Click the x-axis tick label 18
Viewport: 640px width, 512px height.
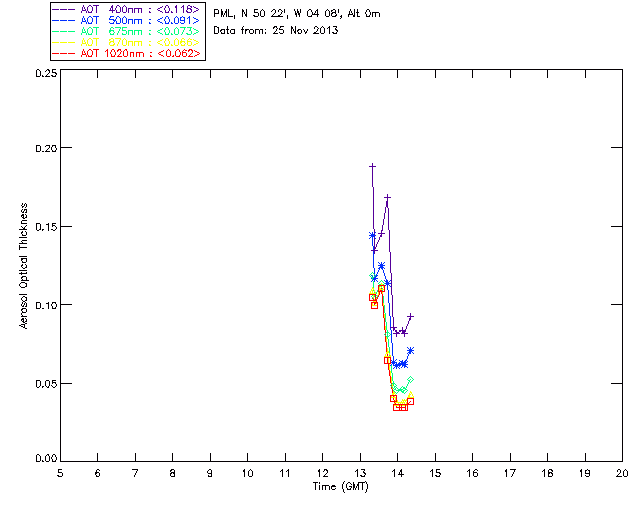(547, 474)
